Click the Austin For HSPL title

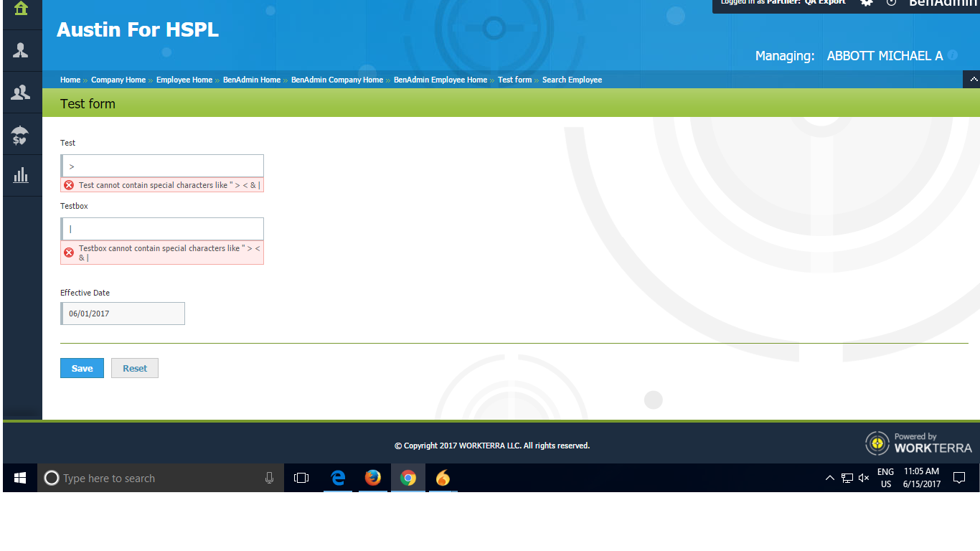point(138,29)
